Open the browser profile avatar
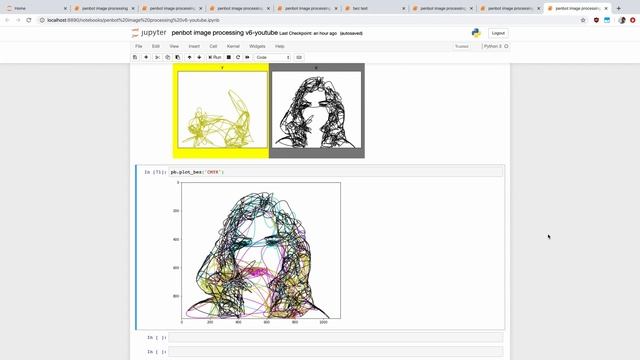This screenshot has height=360, width=640. tap(622, 20)
